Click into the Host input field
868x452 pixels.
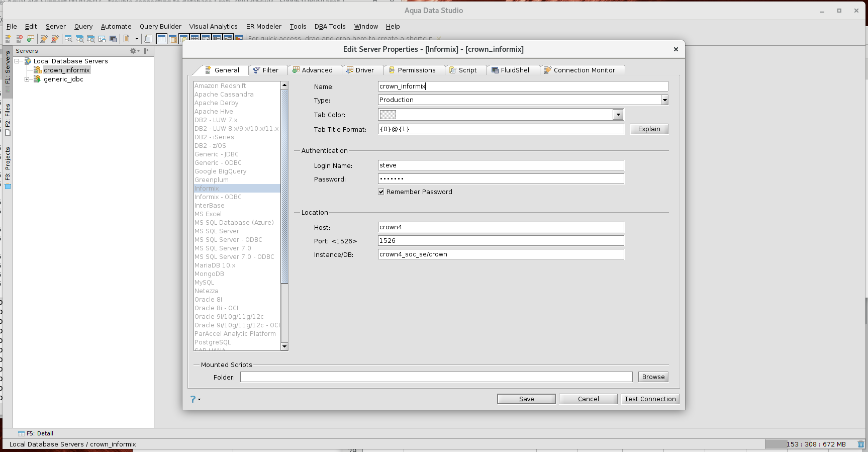(x=500, y=227)
